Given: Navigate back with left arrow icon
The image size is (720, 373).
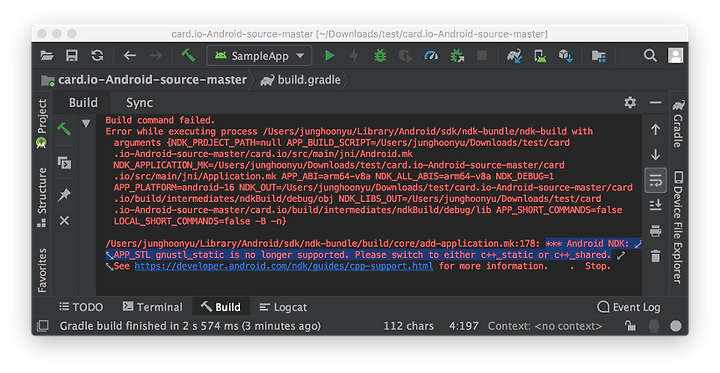Looking at the screenshot, I should point(129,56).
